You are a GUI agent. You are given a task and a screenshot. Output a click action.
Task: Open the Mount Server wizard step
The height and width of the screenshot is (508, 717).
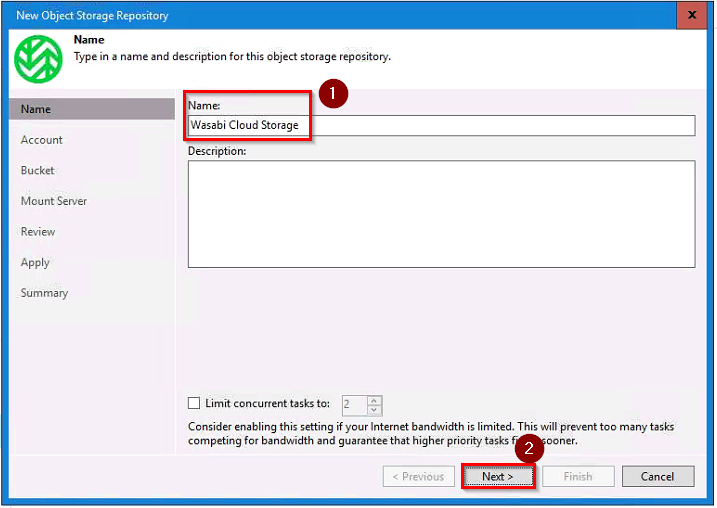click(54, 201)
